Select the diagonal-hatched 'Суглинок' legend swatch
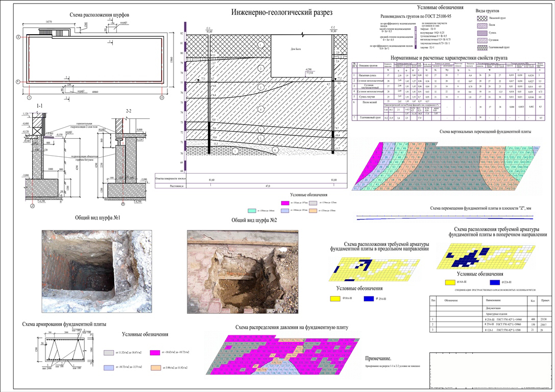Image resolution: width=555 pixels, height=392 pixels. pos(481,40)
